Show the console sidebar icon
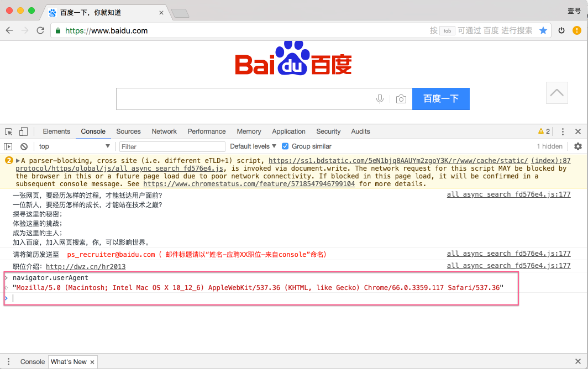 (x=8, y=146)
